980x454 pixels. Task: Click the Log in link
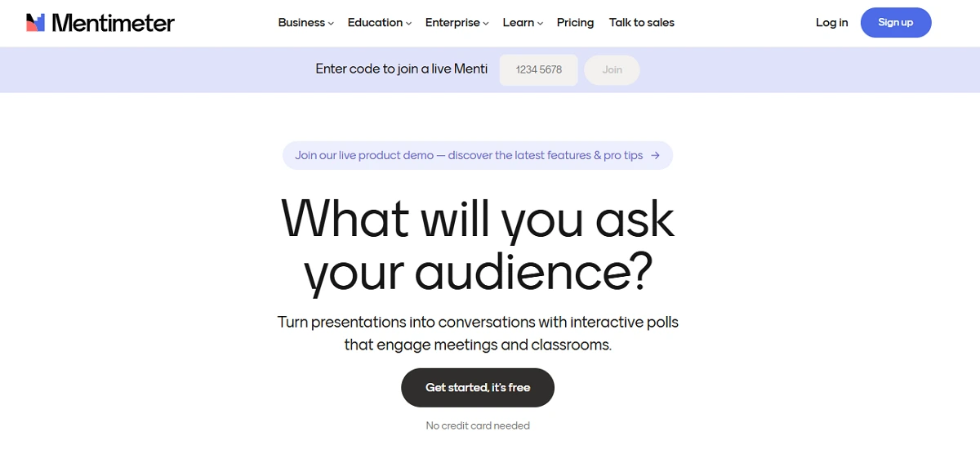831,23
